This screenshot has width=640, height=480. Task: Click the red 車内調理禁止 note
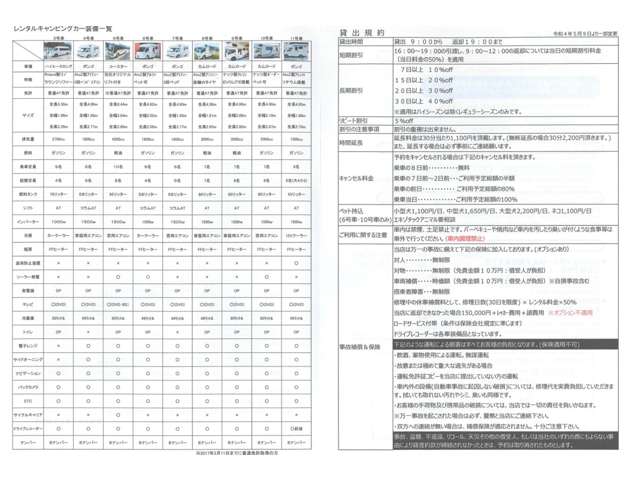[x=466, y=238]
